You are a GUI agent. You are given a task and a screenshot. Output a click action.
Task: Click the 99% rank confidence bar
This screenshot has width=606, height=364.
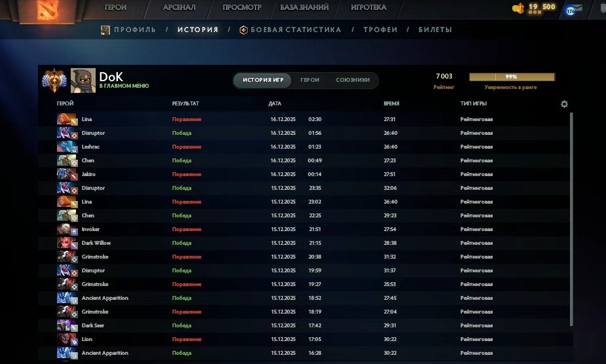tap(512, 77)
